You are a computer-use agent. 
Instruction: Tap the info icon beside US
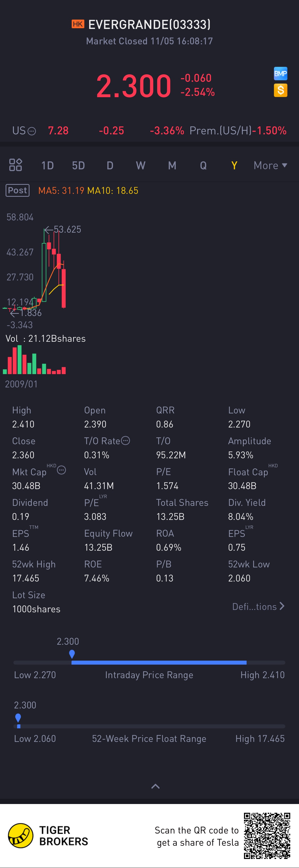32,131
